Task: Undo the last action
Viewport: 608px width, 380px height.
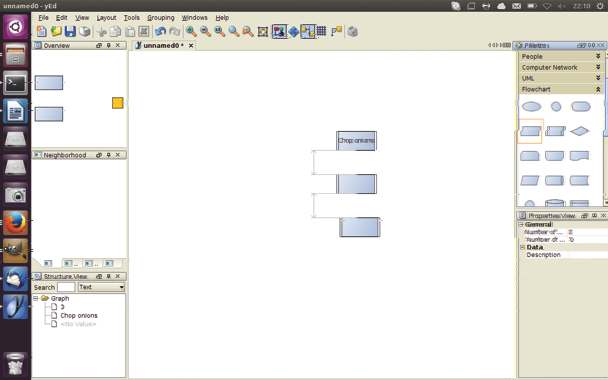Action: (x=161, y=31)
